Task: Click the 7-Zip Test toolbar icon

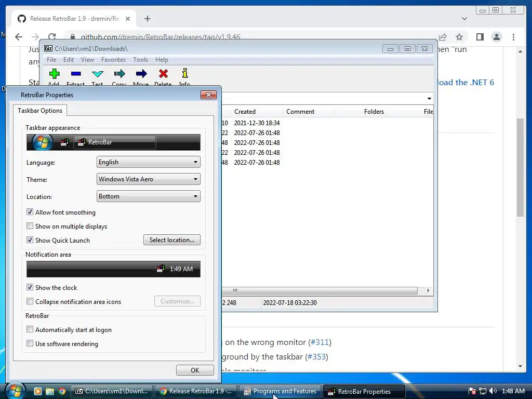Action: [97, 74]
